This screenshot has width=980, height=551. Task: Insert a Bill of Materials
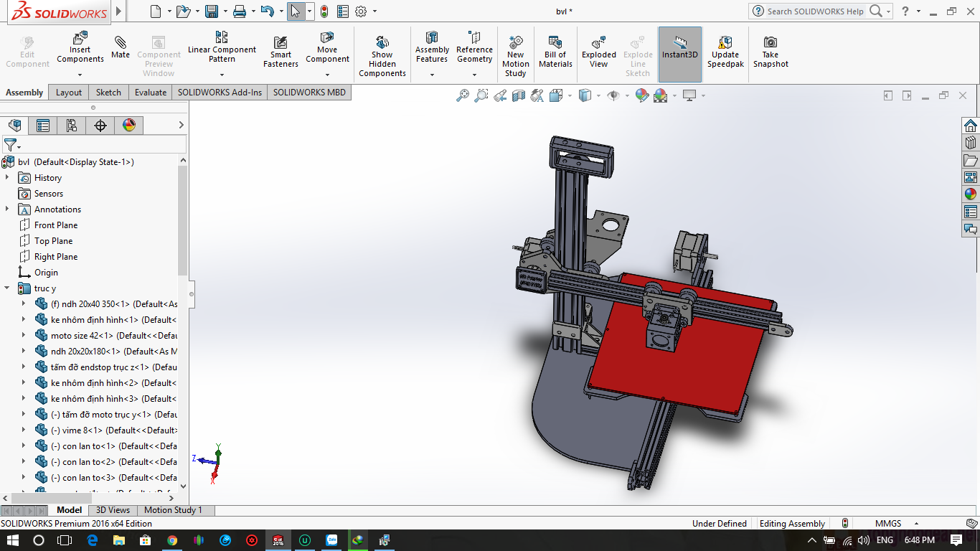point(555,52)
